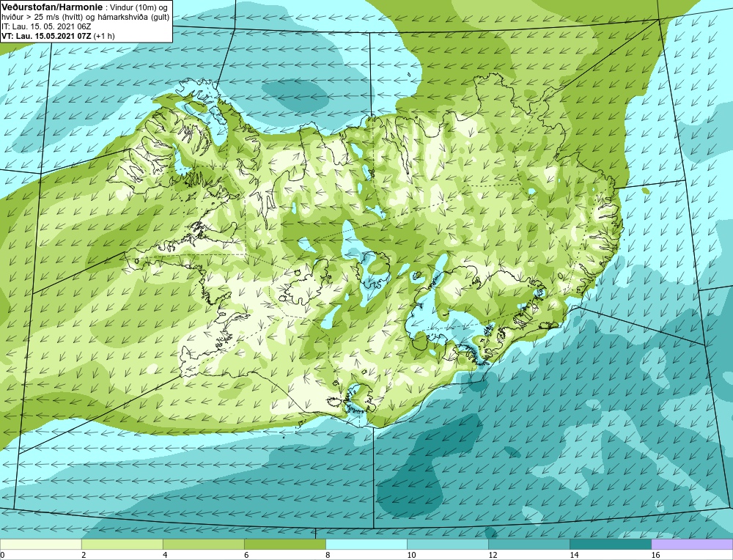The height and width of the screenshot is (560, 733).
Task: Click the legend scale label '4'
Action: click(x=165, y=555)
